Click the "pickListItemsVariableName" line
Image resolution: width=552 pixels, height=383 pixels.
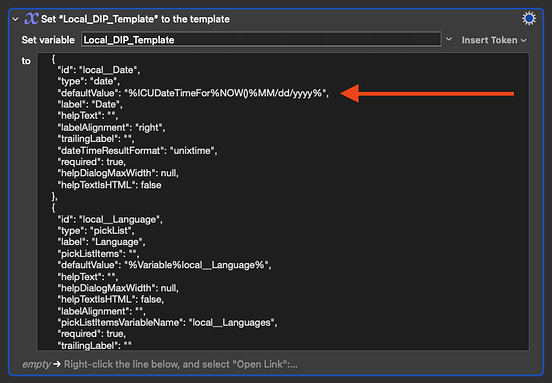click(168, 322)
